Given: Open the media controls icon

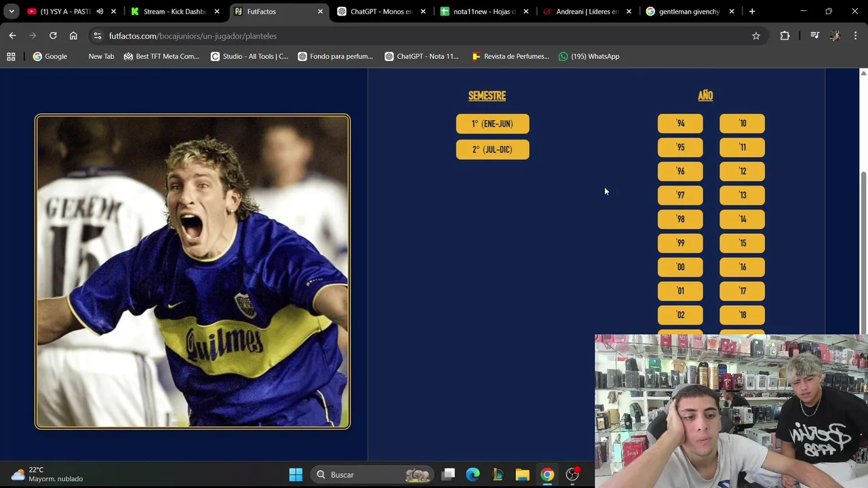Looking at the screenshot, I should tap(814, 36).
